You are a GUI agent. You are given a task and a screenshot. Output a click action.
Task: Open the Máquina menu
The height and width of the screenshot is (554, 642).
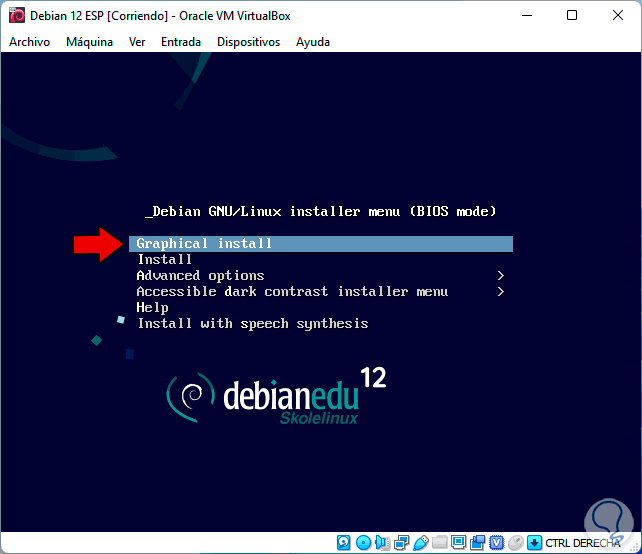(x=89, y=42)
